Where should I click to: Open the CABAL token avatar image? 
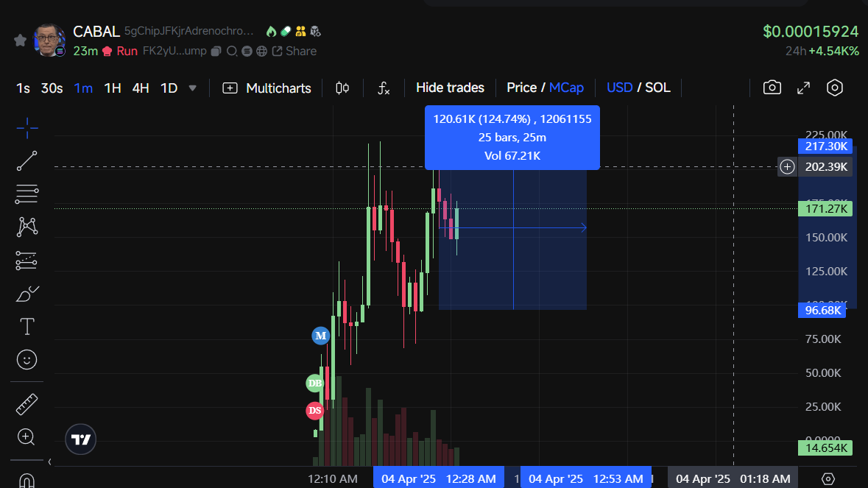pos(49,40)
